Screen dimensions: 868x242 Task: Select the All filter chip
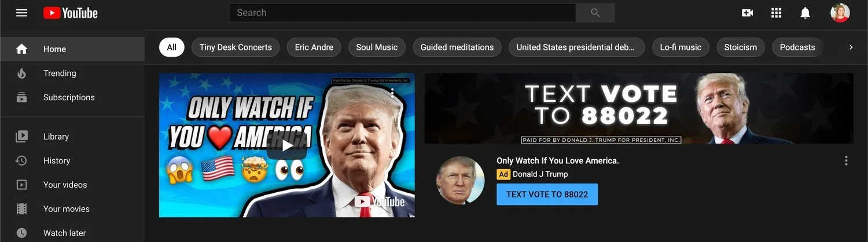(171, 47)
